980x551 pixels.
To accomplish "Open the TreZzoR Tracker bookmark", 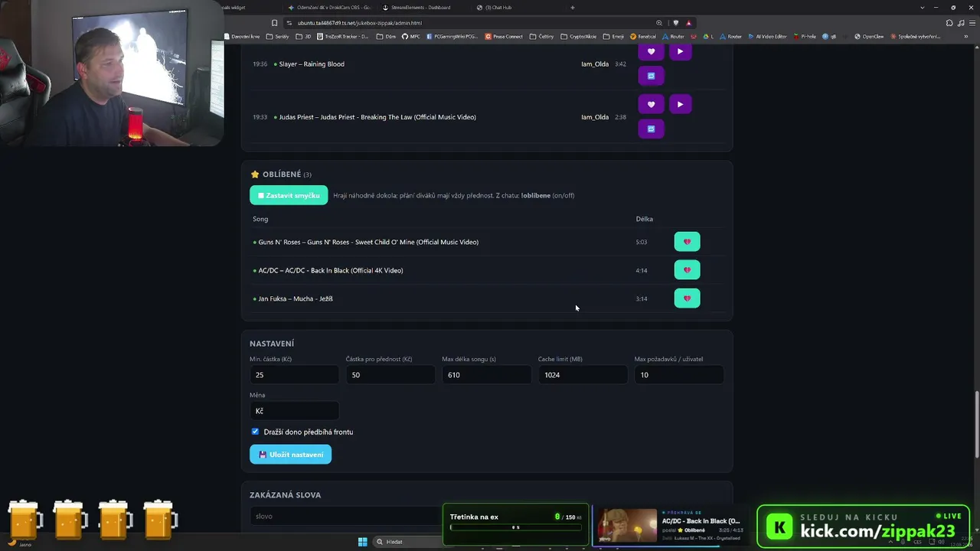I will coord(342,36).
